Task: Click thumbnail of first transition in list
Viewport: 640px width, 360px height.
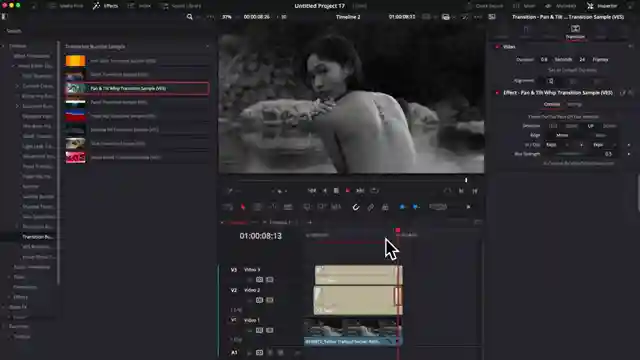Action: 76,61
